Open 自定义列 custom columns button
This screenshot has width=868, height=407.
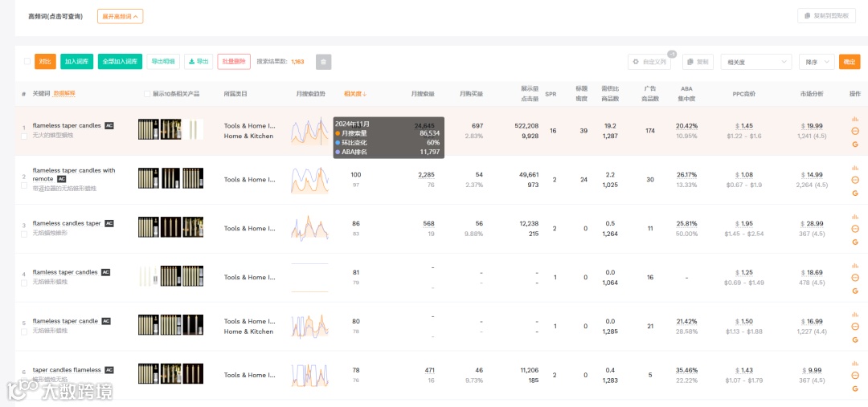tap(650, 62)
